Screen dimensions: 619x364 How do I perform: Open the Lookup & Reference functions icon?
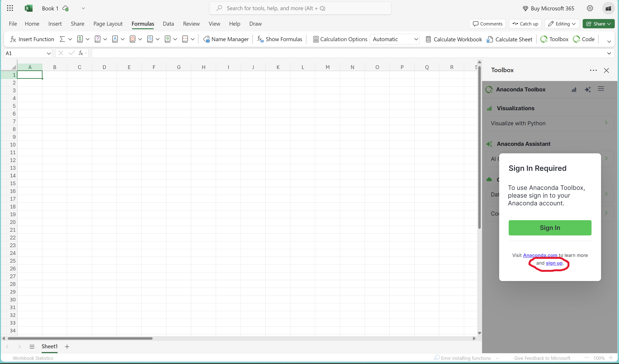click(x=150, y=39)
